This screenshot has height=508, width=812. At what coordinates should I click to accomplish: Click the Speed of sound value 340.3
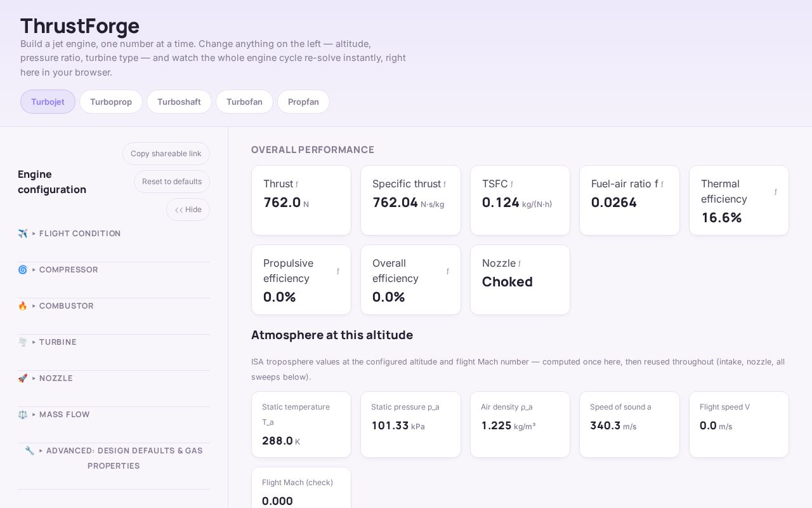click(605, 425)
